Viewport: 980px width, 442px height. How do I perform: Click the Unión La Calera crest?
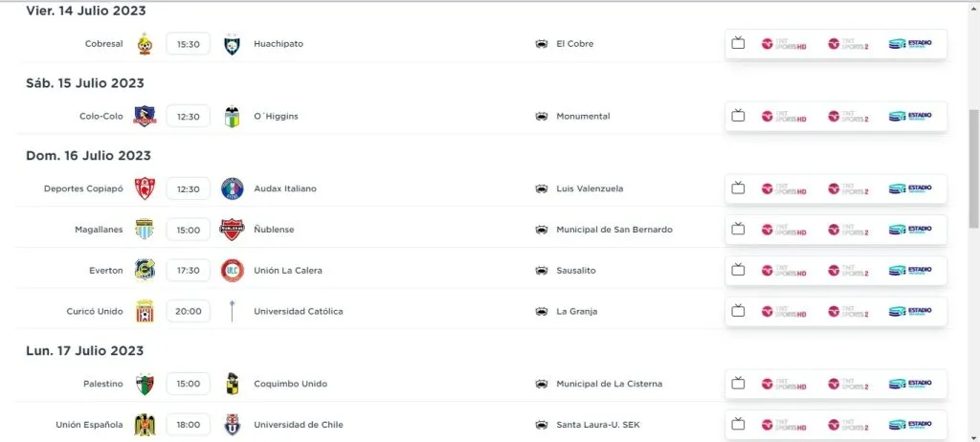coord(232,271)
